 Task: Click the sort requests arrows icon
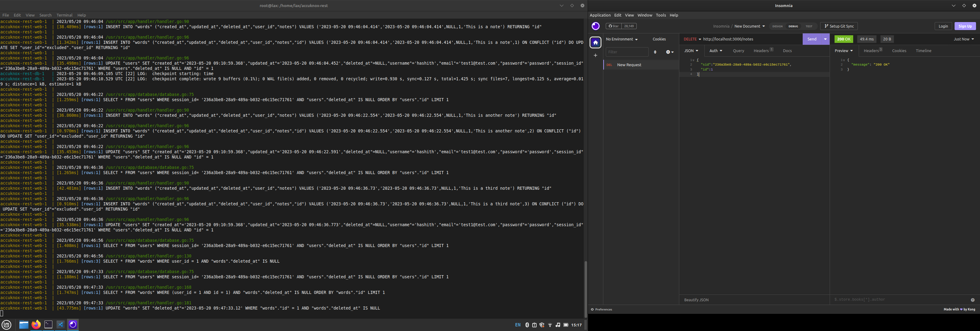(x=655, y=52)
